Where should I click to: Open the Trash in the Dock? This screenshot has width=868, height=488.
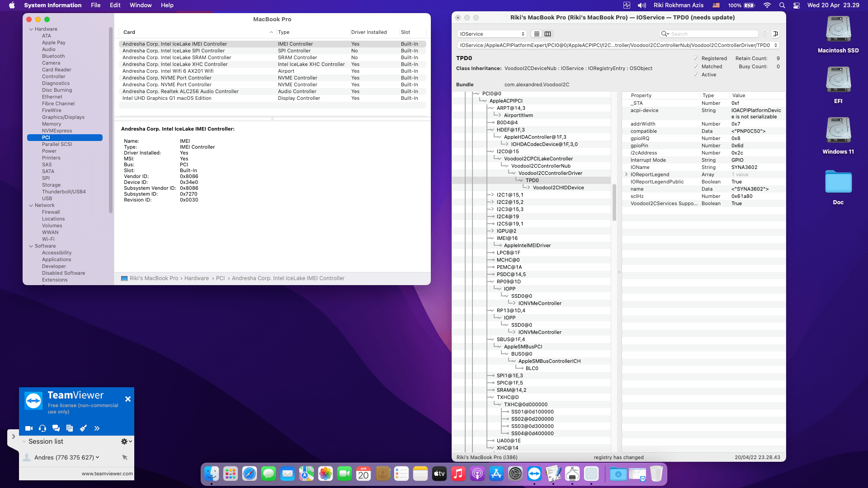656,473
